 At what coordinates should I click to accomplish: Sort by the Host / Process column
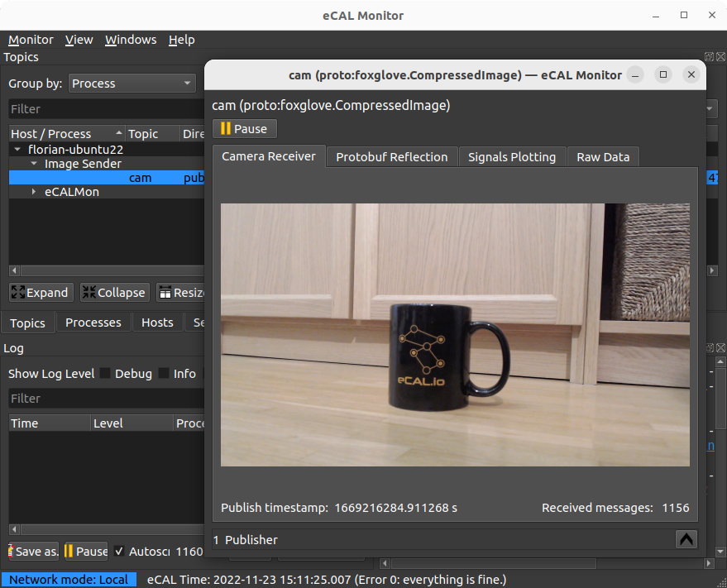point(67,133)
